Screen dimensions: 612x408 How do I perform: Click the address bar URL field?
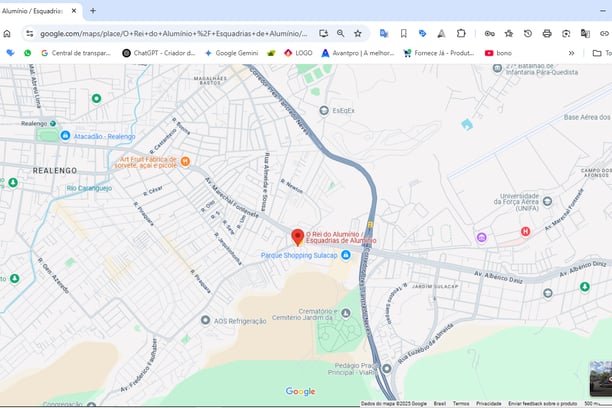(x=174, y=34)
